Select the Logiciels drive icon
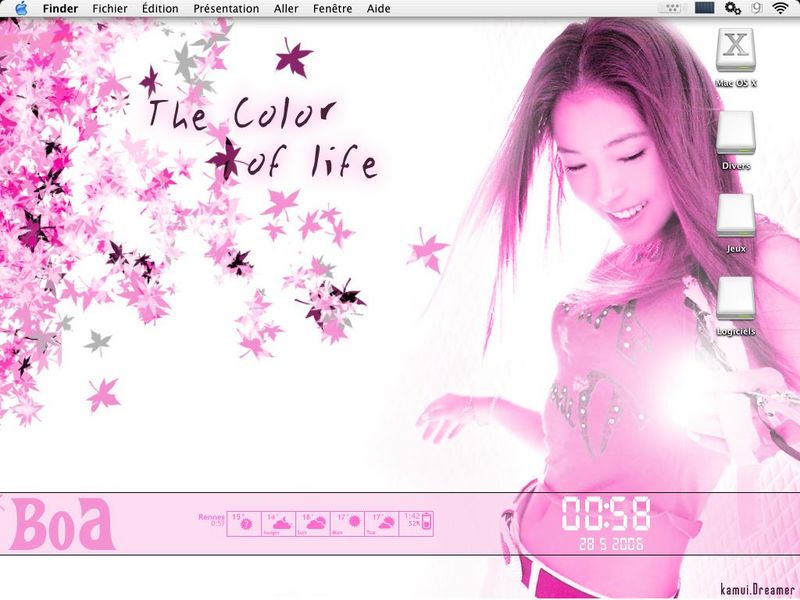 pyautogui.click(x=735, y=298)
